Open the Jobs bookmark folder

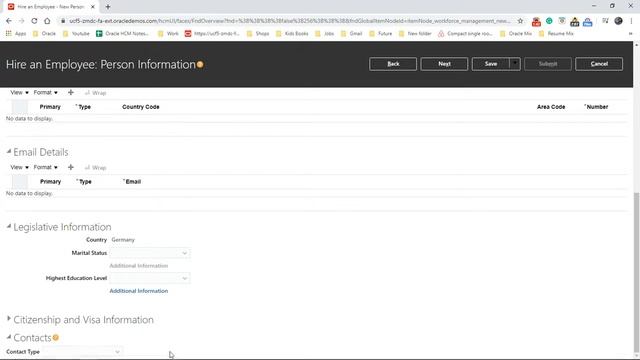[324, 33]
